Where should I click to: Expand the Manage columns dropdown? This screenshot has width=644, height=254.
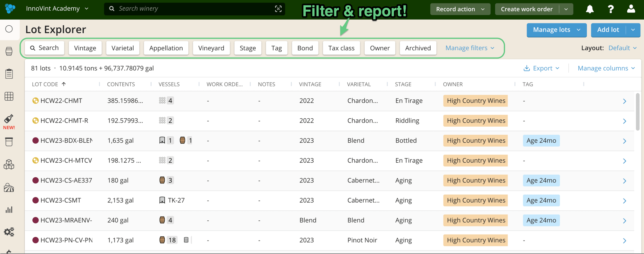[x=606, y=68]
